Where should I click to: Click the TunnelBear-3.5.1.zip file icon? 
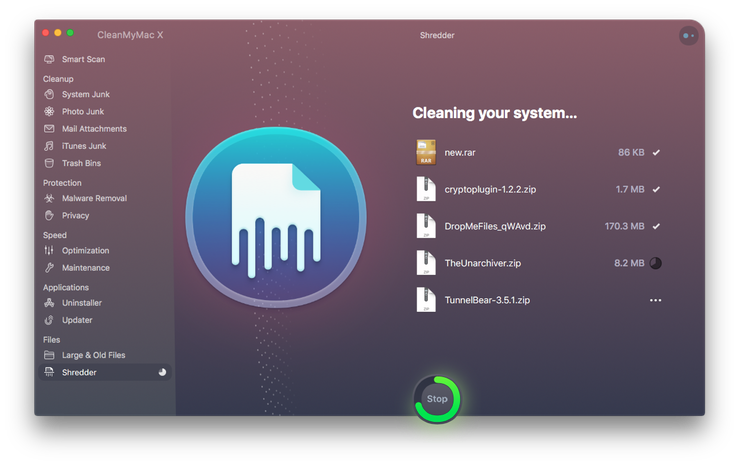tap(426, 299)
